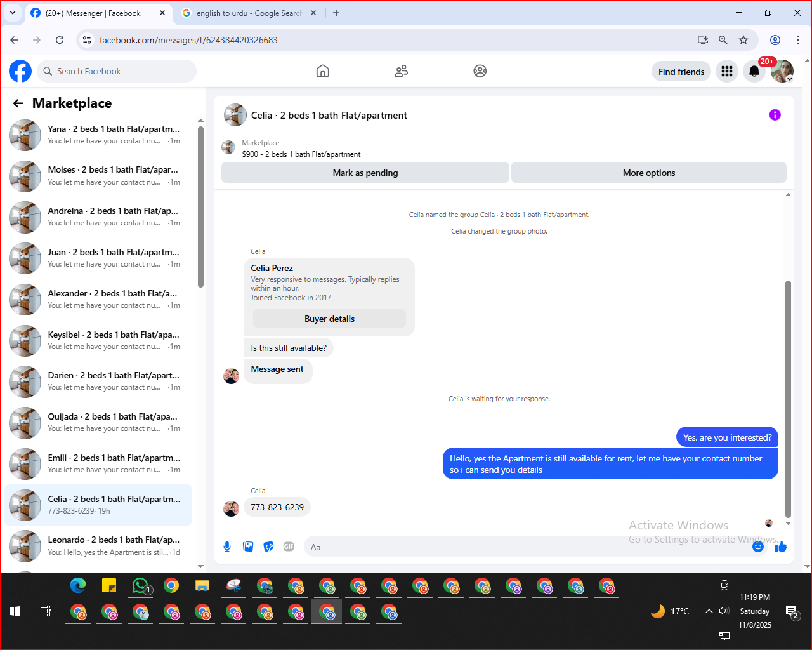Viewport: 812px width, 650px height.
Task: Click the chat messages scrollbar
Action: pos(788,399)
